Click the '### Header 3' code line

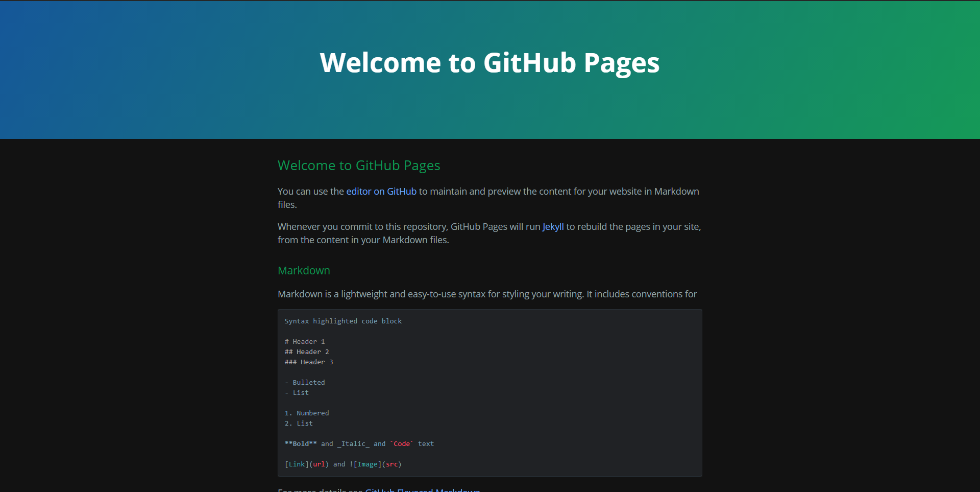[x=309, y=362]
